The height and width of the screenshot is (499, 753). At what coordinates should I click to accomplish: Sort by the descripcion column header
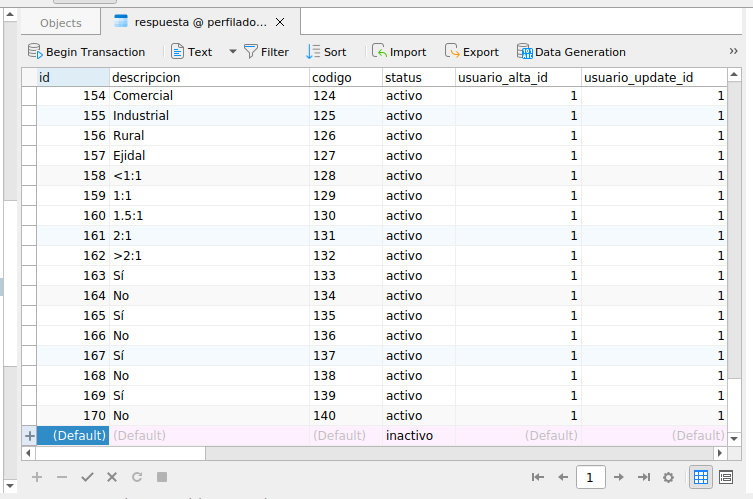point(208,77)
